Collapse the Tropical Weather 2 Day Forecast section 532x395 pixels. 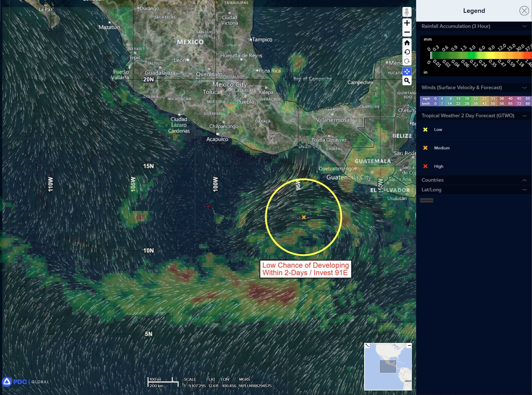click(524, 116)
